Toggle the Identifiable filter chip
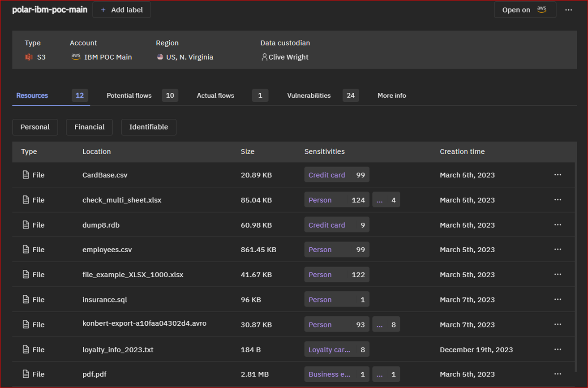 149,127
